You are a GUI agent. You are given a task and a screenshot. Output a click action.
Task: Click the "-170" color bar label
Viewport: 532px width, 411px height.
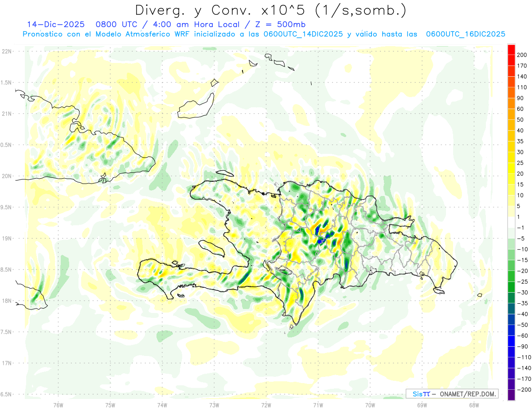tap(525, 379)
